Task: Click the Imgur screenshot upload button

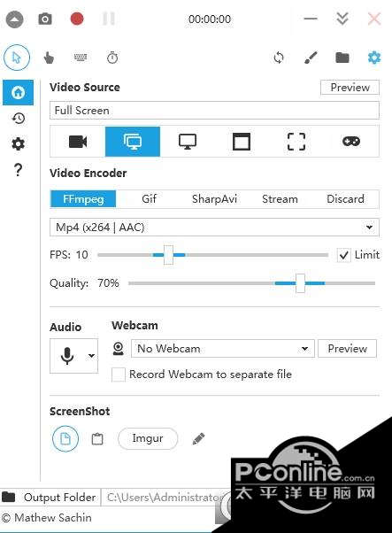Action: point(148,438)
